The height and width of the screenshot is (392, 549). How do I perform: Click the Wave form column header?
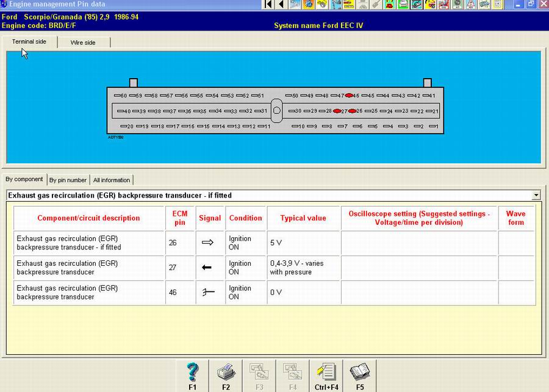[515, 218]
